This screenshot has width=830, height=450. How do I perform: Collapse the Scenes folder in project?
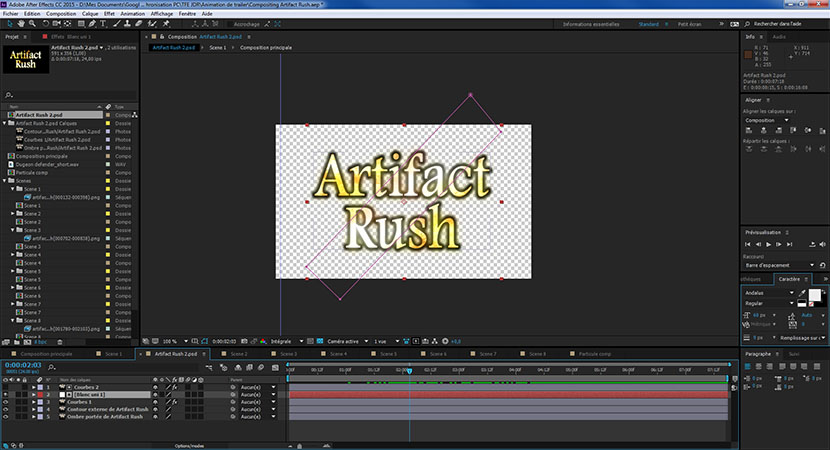(5, 181)
